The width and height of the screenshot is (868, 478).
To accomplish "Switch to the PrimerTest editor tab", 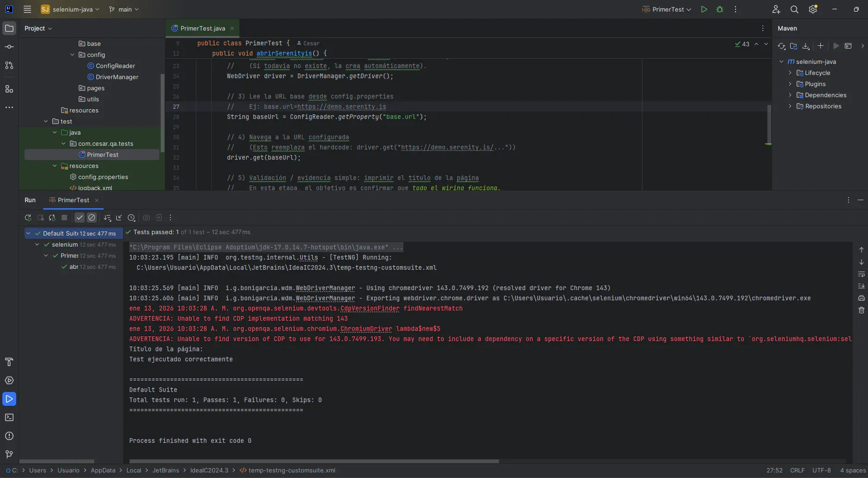I will [201, 28].
